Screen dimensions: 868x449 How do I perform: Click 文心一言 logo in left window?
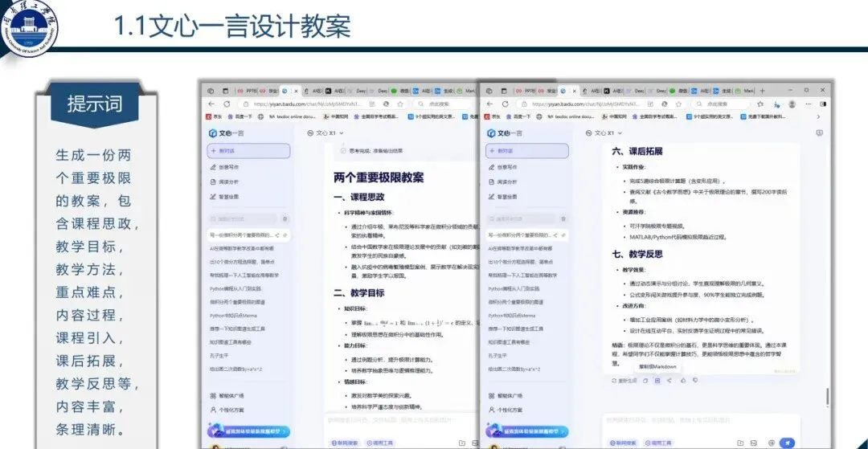pos(226,133)
